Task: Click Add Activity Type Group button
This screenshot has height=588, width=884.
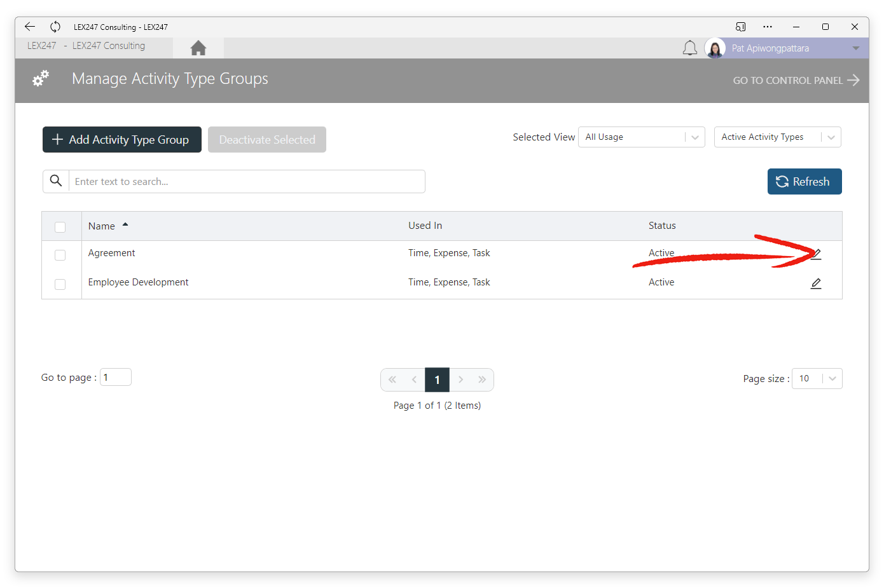Action: tap(122, 140)
